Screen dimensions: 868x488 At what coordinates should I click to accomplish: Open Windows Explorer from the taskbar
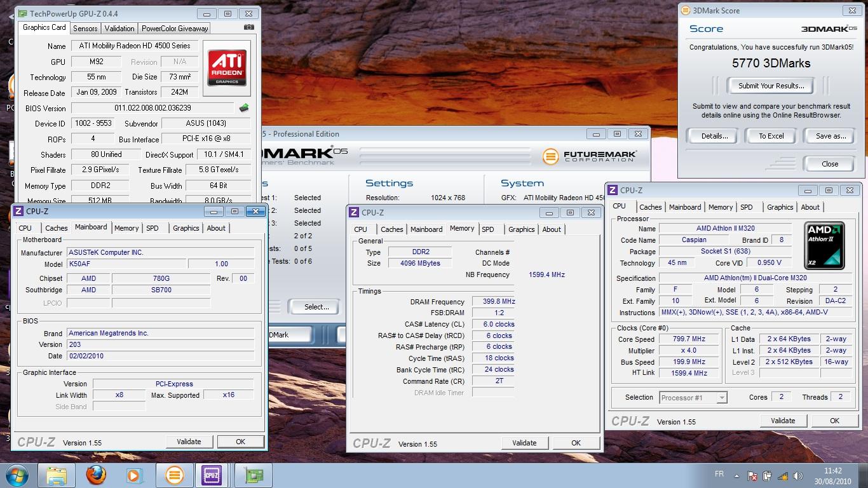(x=57, y=475)
